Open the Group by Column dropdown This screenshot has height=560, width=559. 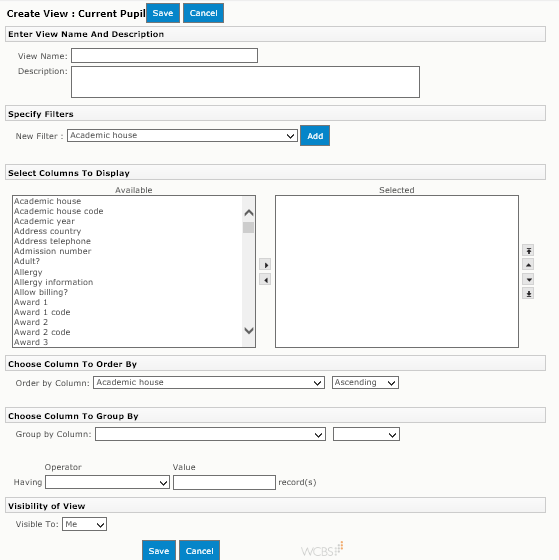tap(210, 435)
